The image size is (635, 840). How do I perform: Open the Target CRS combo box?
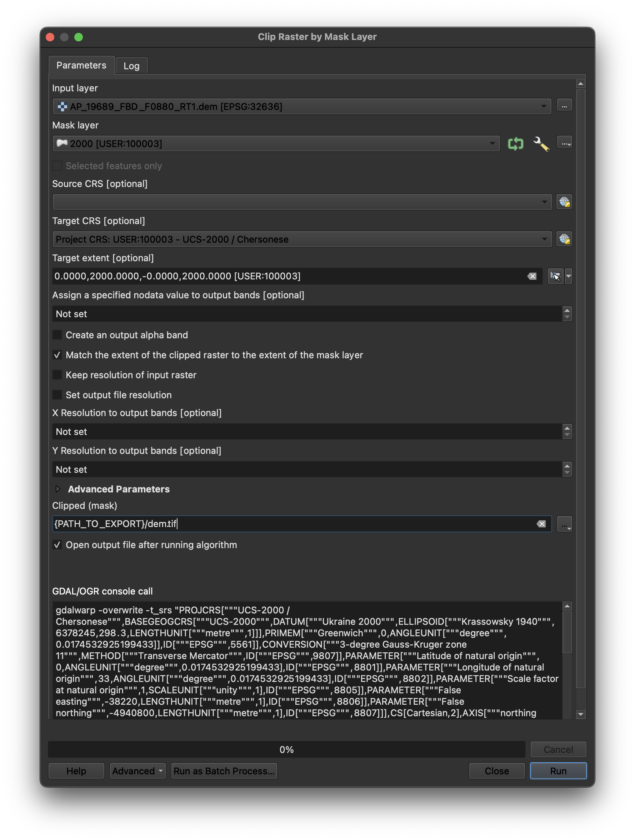click(x=302, y=239)
